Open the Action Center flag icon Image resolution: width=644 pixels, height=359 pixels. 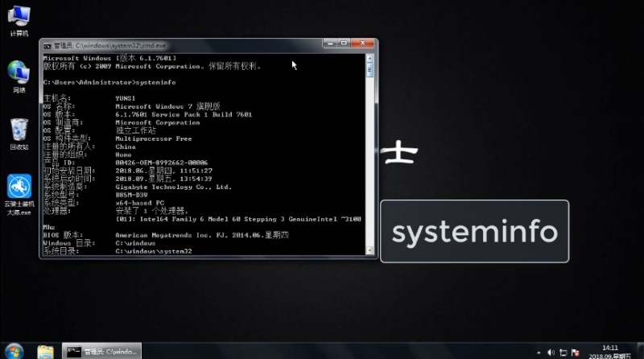point(576,353)
